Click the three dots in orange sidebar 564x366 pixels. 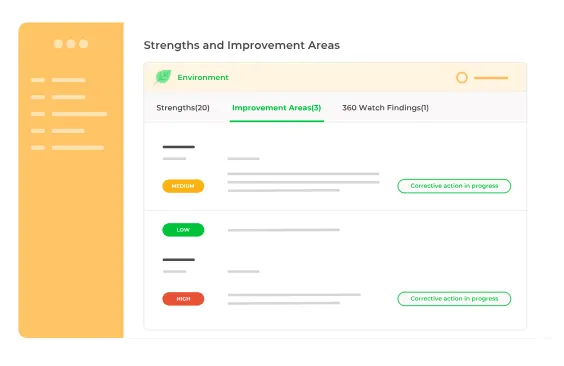coord(71,44)
